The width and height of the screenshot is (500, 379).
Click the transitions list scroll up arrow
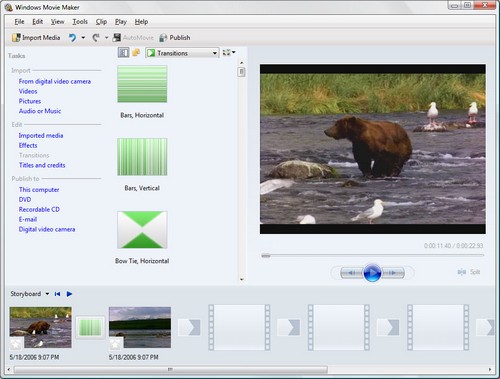click(242, 63)
